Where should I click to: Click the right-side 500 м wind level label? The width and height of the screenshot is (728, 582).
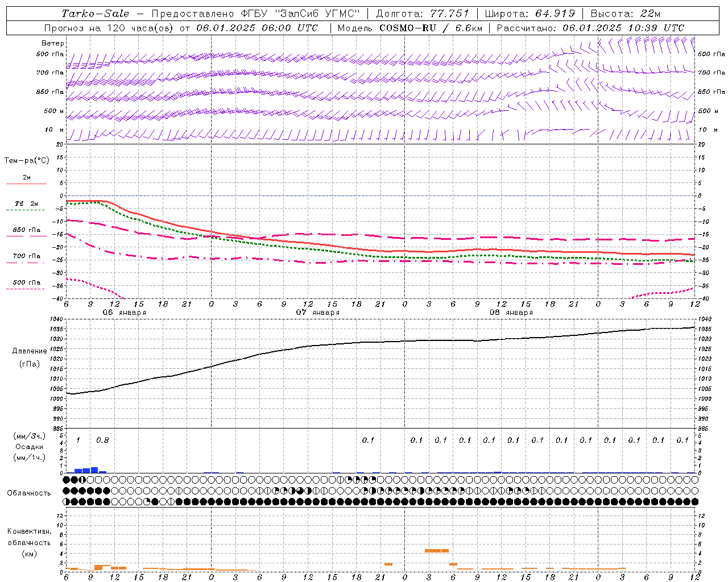pyautogui.click(x=709, y=111)
